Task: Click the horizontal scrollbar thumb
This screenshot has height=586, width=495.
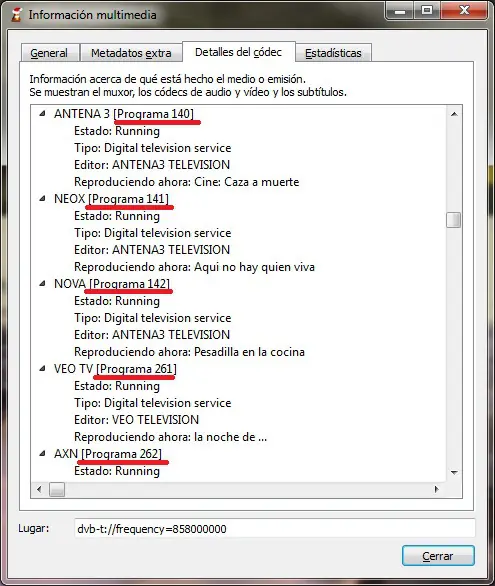Action: [57, 489]
